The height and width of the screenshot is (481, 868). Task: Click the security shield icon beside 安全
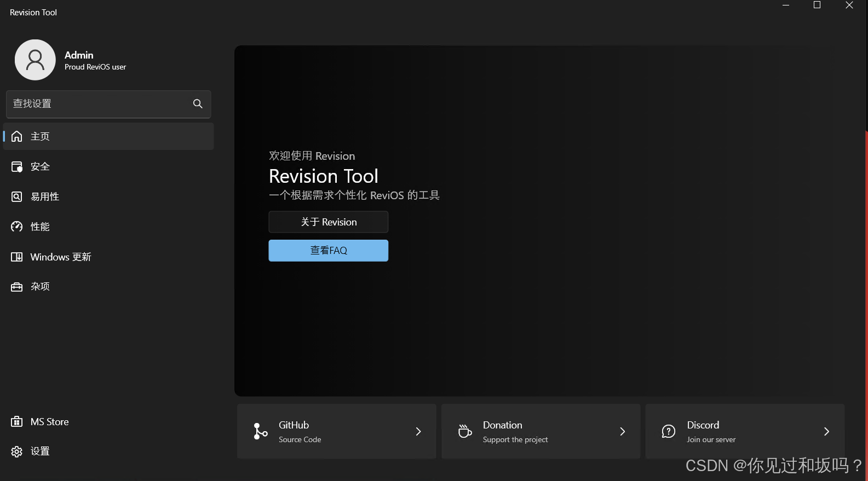tap(17, 166)
